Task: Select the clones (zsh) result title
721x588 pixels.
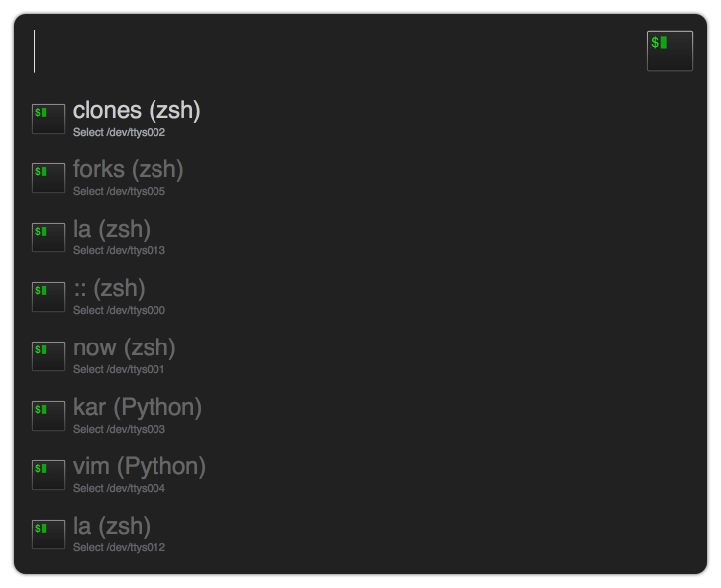Action: click(137, 110)
